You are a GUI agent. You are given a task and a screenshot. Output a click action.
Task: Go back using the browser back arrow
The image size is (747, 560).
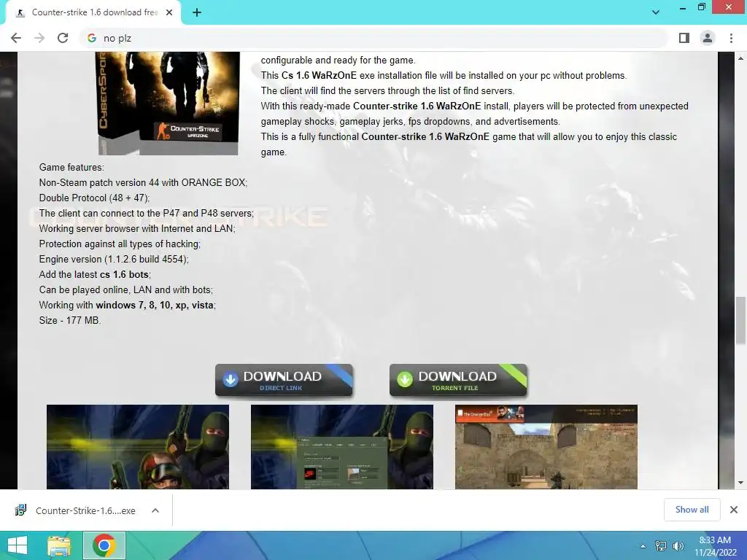pos(16,38)
